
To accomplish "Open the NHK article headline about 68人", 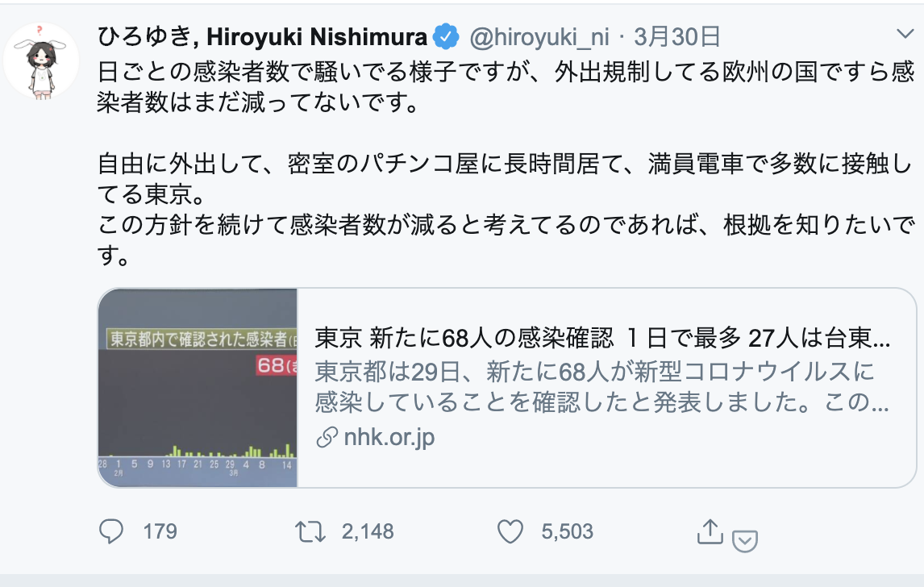I will [x=602, y=338].
